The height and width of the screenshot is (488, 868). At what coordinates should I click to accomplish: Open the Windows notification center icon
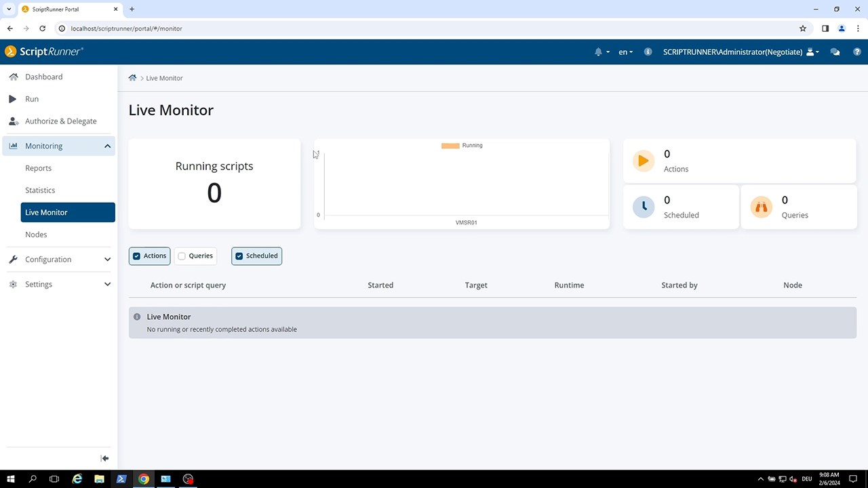[x=854, y=479]
